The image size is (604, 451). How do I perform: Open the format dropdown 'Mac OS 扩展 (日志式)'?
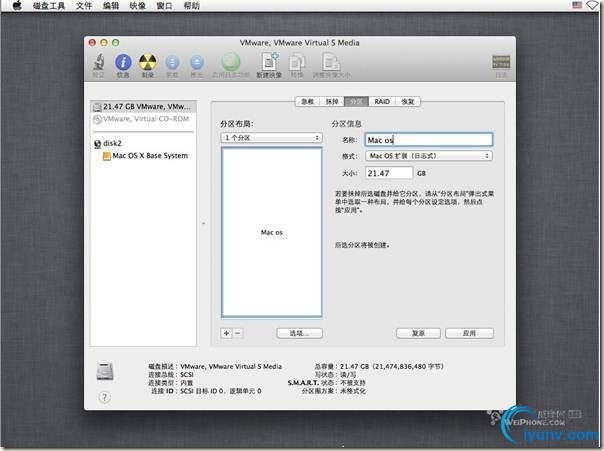[x=429, y=156]
